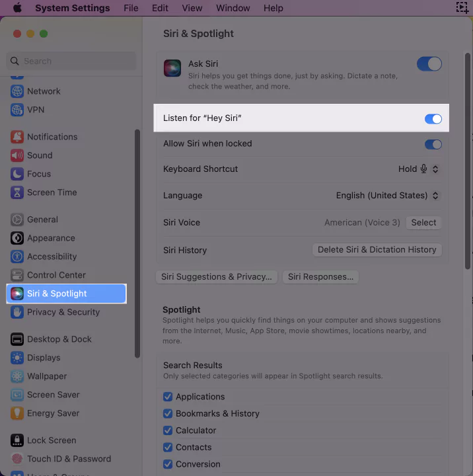Image resolution: width=473 pixels, height=476 pixels.
Task: Open the Apple menu icon
Action: click(x=17, y=7)
